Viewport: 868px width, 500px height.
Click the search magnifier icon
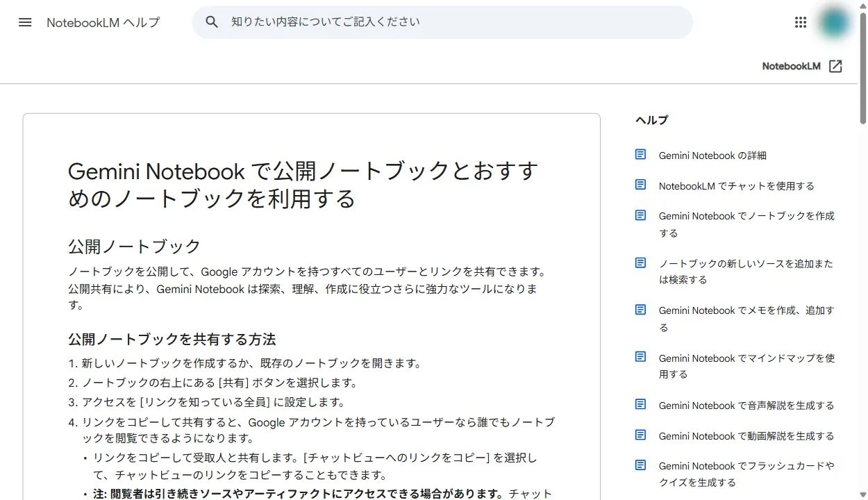[212, 22]
